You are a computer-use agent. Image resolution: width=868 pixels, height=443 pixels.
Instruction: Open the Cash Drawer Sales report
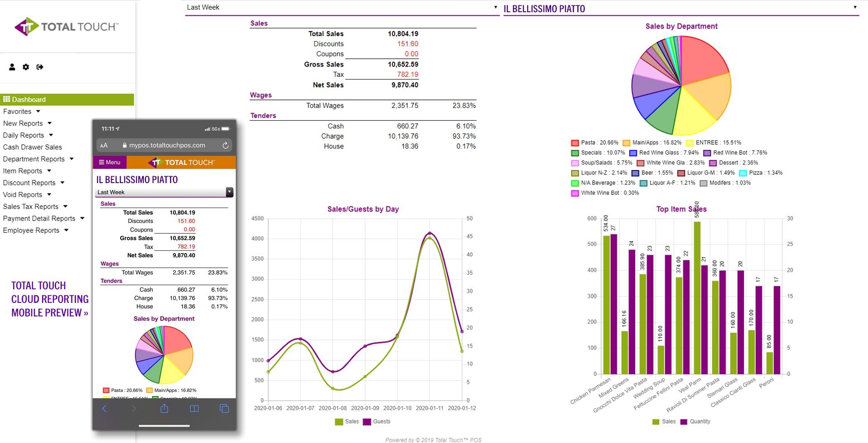tap(32, 147)
